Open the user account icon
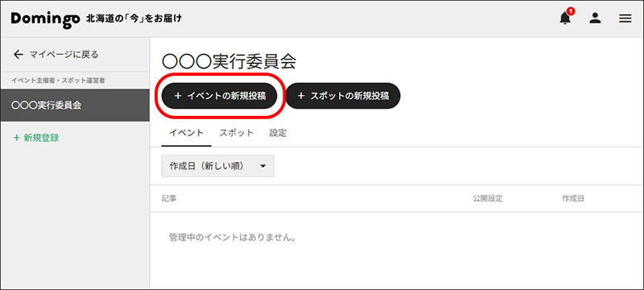The height and width of the screenshot is (290, 644). [x=595, y=19]
